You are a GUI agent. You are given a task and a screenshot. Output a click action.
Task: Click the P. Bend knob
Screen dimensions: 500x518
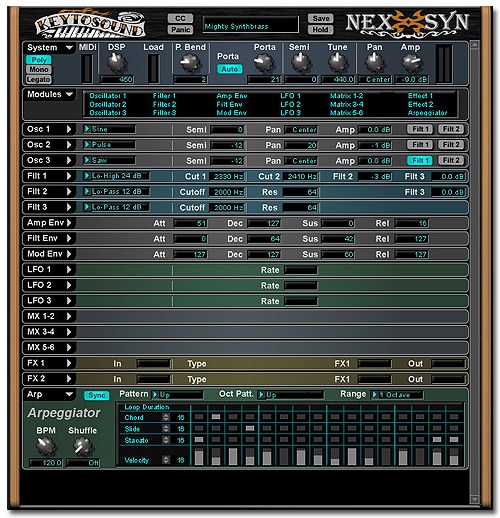pyautogui.click(x=190, y=63)
